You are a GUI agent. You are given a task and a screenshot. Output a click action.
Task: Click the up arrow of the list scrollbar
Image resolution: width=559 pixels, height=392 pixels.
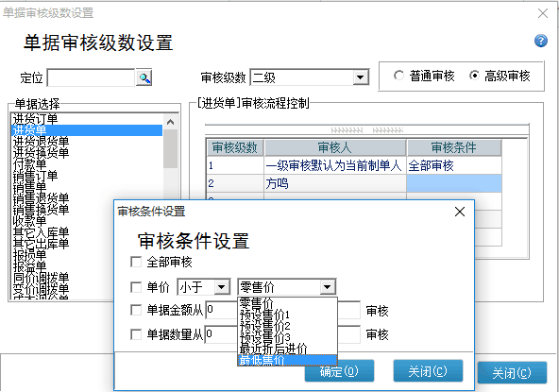[170, 122]
